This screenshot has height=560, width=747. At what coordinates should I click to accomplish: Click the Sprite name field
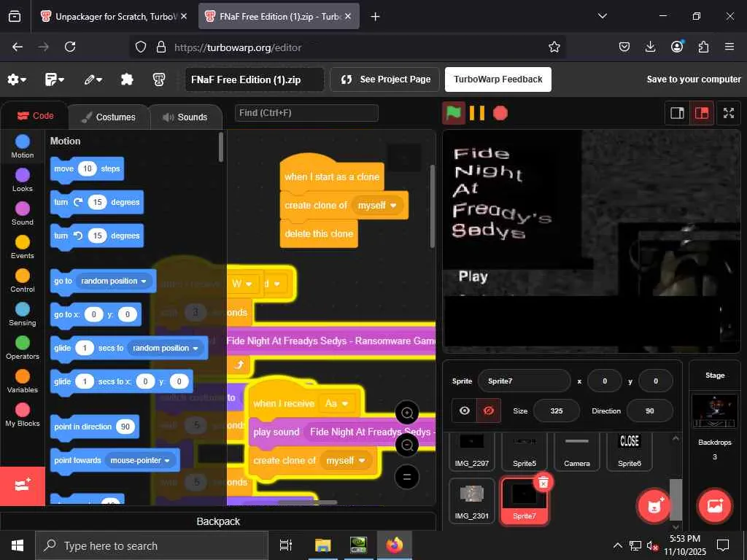pos(524,381)
